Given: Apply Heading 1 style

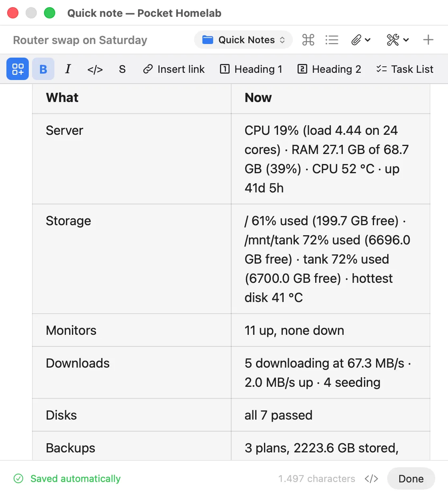Looking at the screenshot, I should coord(251,69).
